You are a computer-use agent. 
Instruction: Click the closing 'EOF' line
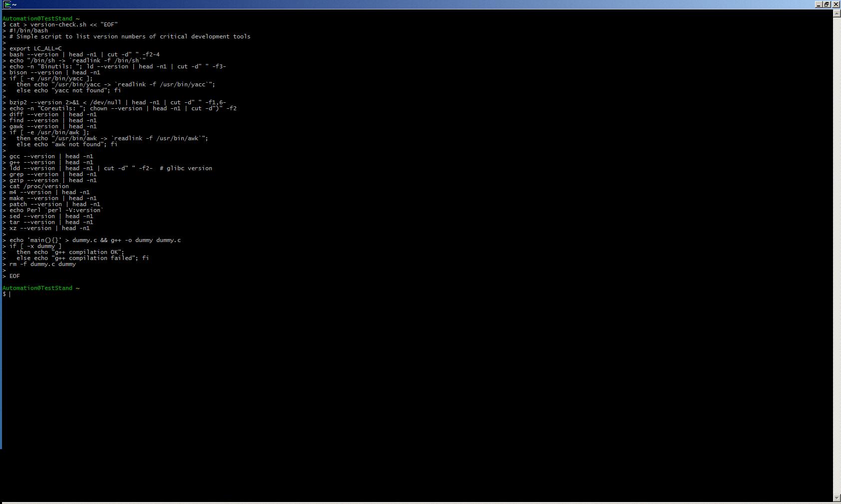pos(14,276)
